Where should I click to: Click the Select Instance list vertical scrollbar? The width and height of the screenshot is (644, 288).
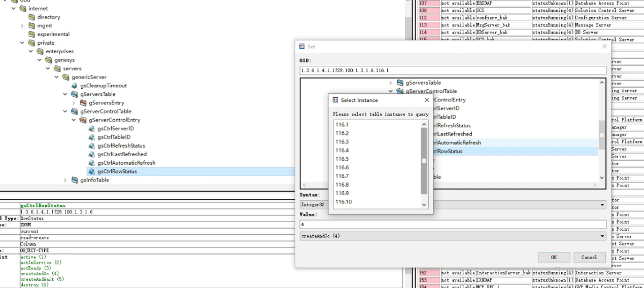tap(424, 162)
